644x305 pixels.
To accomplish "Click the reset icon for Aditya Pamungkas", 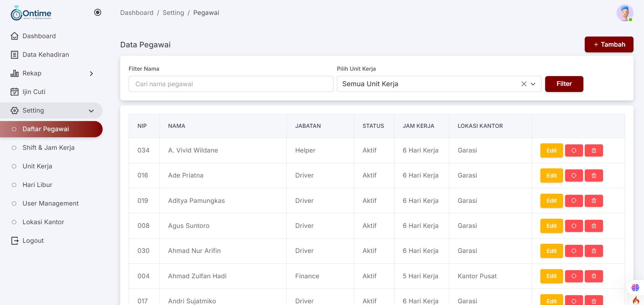I will [574, 201].
